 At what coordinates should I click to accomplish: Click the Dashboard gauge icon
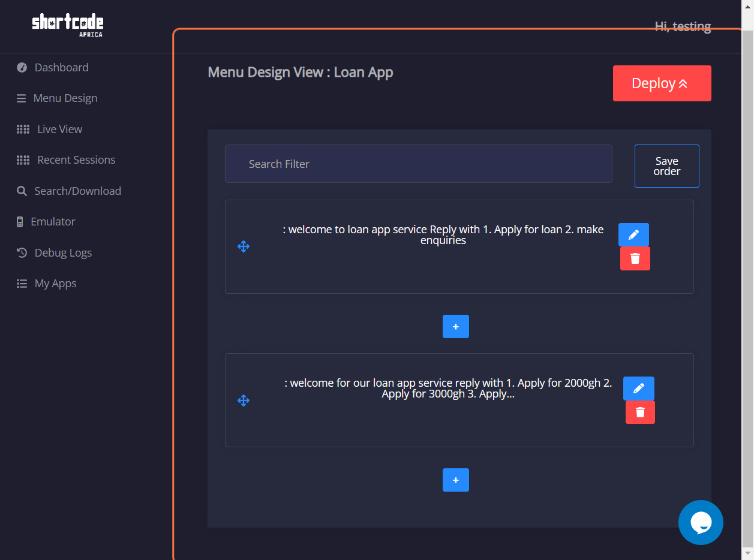tap(22, 68)
